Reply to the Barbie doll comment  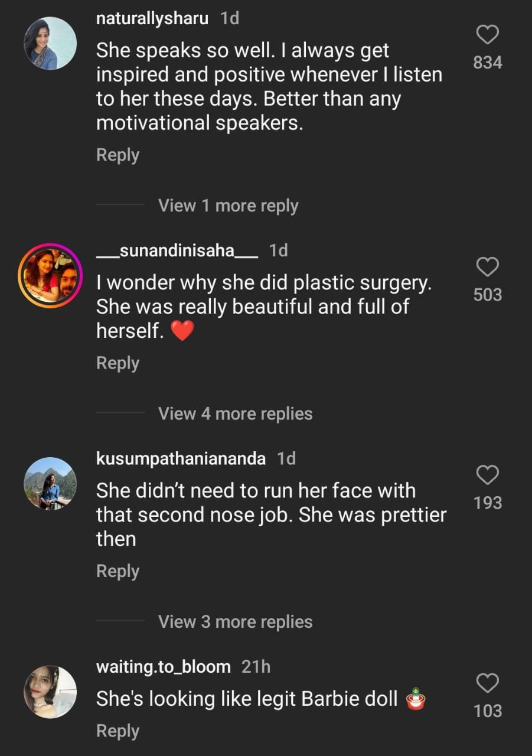pyautogui.click(x=118, y=731)
